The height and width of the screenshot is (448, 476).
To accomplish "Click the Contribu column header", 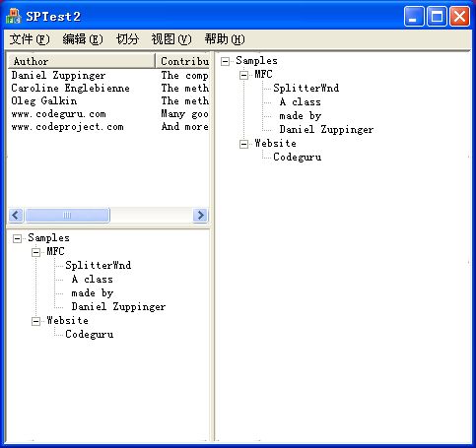I will [x=182, y=61].
